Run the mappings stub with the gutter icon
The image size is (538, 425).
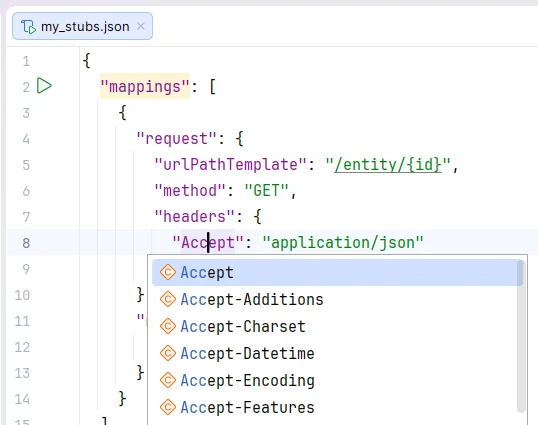[x=44, y=86]
